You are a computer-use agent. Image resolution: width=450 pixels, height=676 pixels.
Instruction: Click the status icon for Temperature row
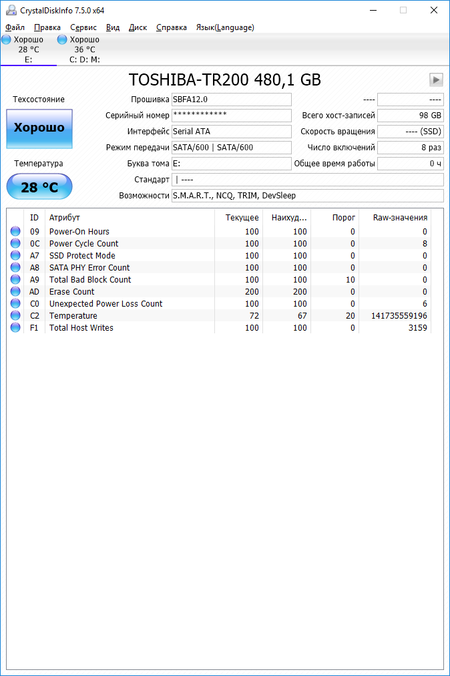(16, 316)
